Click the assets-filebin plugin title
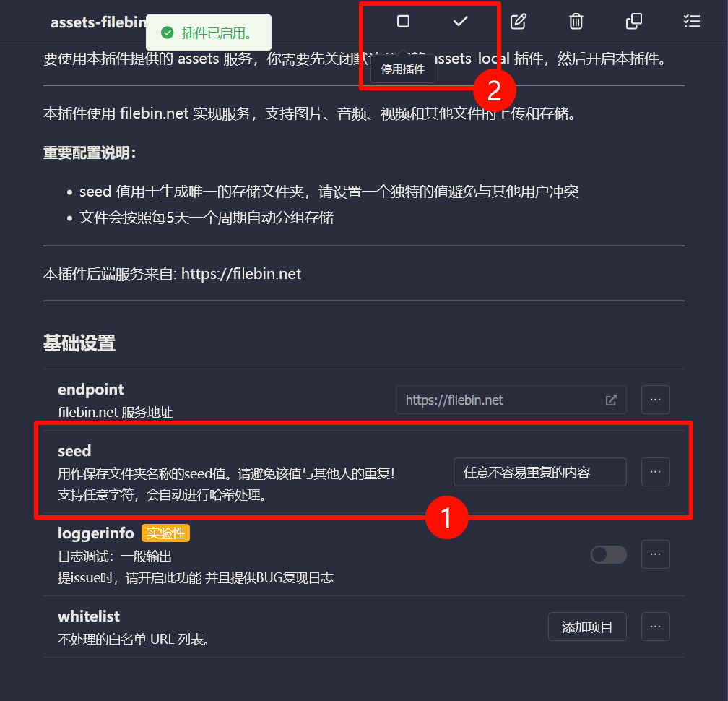This screenshot has width=728, height=701. point(98,22)
